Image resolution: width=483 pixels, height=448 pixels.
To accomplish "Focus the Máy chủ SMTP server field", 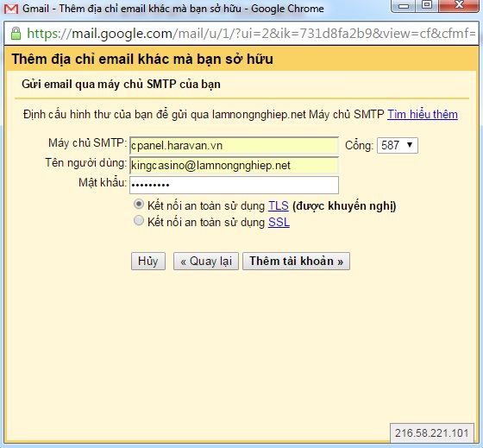I will pyautogui.click(x=234, y=146).
